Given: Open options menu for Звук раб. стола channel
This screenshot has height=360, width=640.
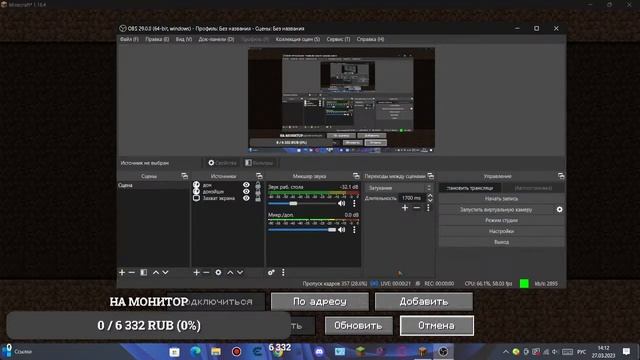Looking at the screenshot, I should [x=354, y=203].
